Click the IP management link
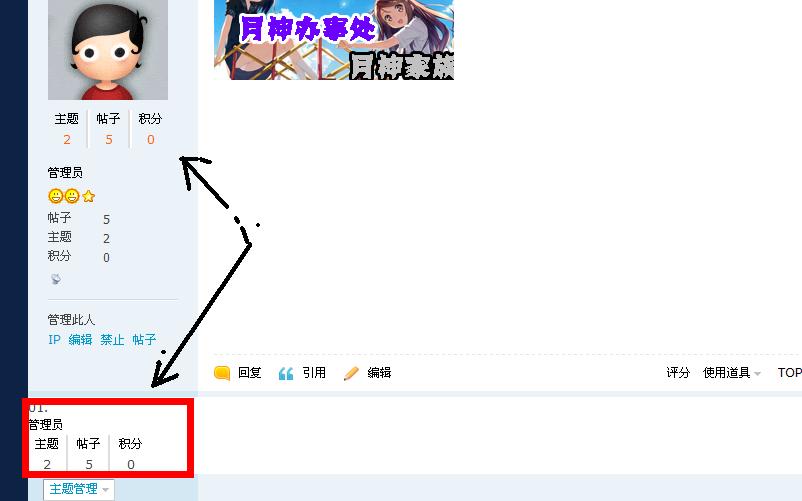Viewport: 802px width, 501px height. click(x=54, y=339)
